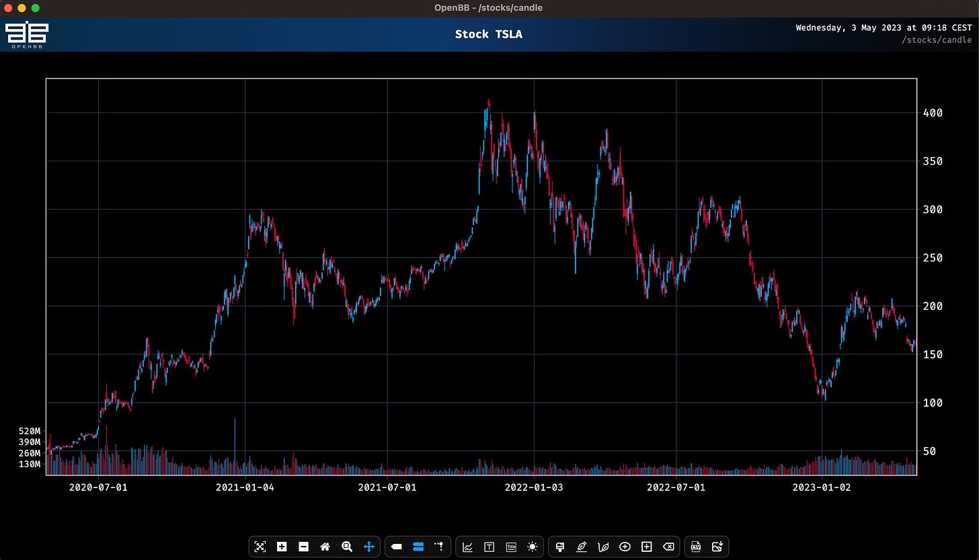Click the 100 price axis label

933,403
